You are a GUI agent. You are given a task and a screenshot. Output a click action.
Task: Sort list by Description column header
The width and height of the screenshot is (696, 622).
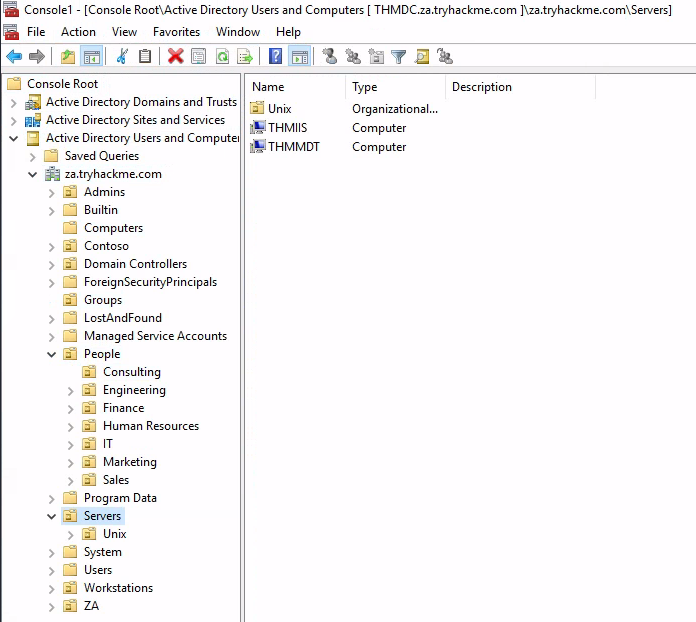click(x=520, y=87)
